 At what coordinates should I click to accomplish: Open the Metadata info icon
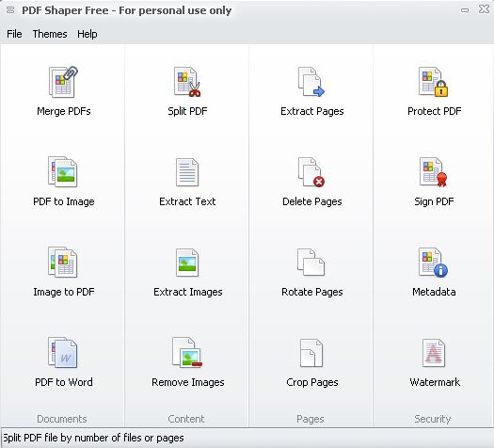(x=433, y=263)
